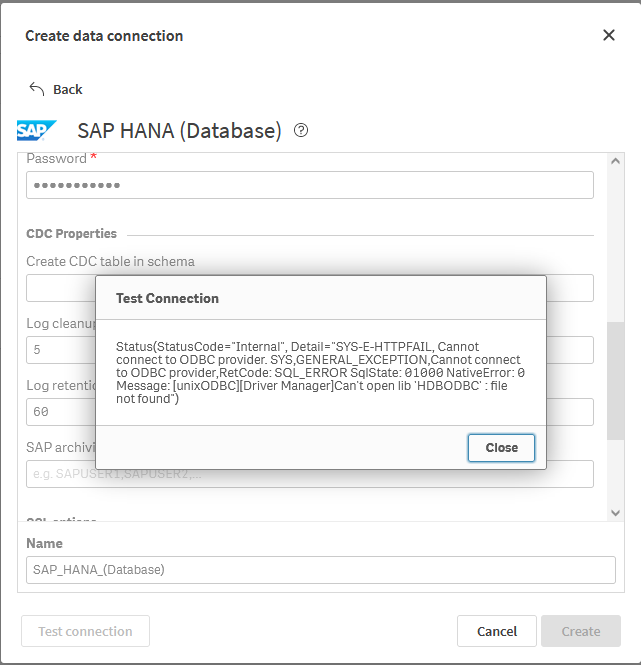Click the Log cleanup field showing 5
641x665 pixels.
60,351
